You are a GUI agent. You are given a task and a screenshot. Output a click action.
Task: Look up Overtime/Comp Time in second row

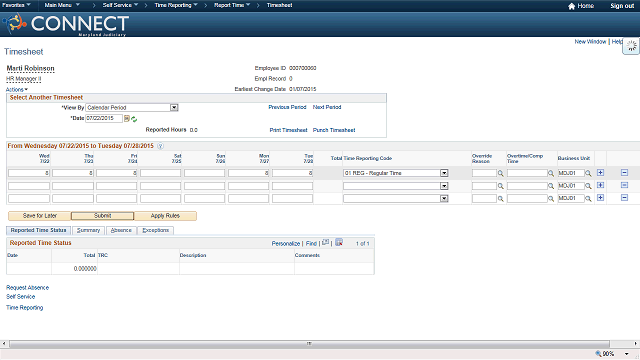551,186
